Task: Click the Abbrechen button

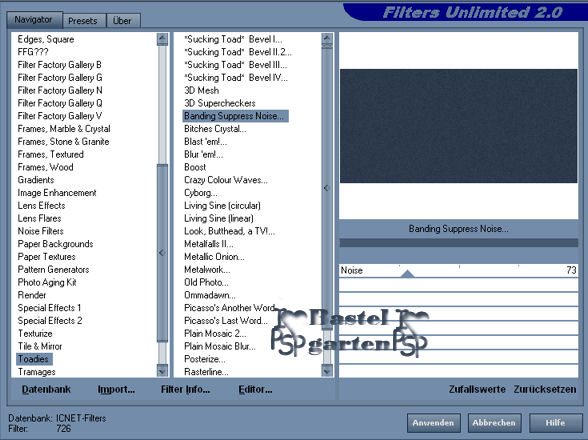Action: (x=494, y=423)
